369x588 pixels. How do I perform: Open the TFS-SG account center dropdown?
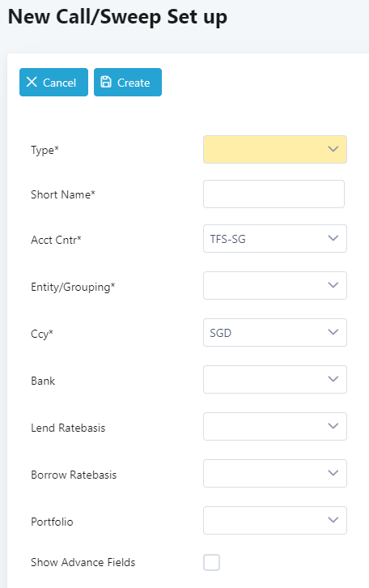[x=275, y=238]
